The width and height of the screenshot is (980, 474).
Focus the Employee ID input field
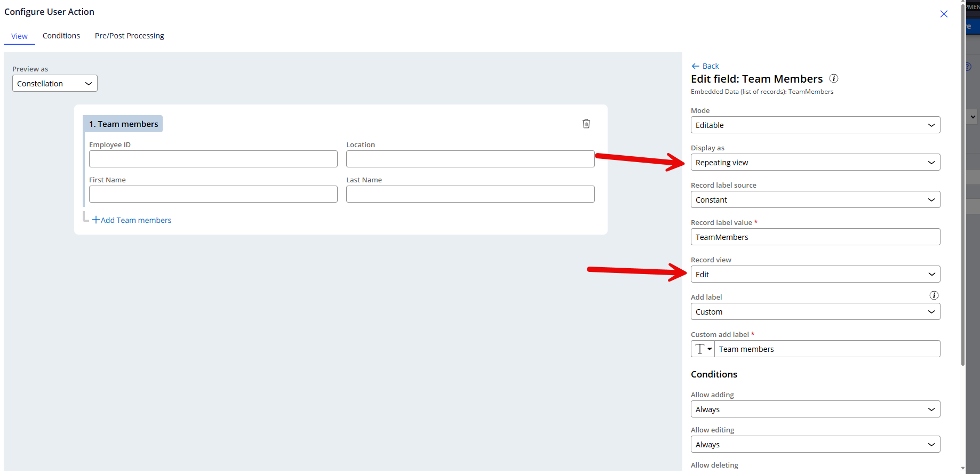[213, 159]
